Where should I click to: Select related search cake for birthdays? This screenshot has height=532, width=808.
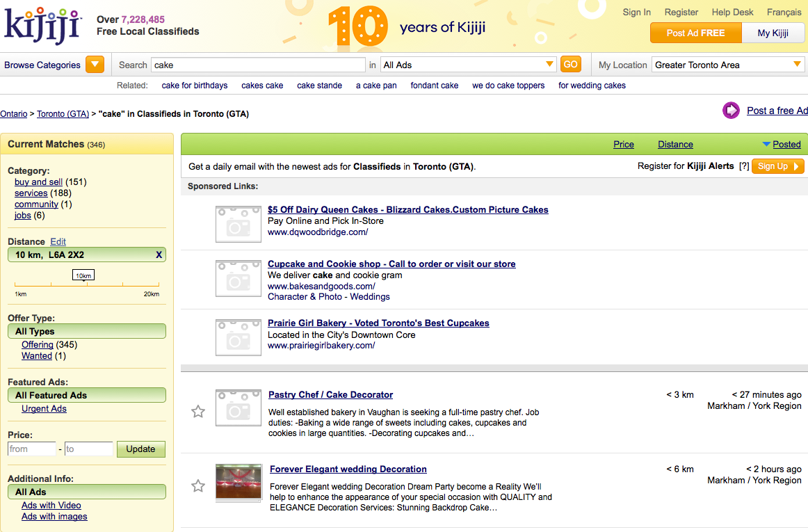(x=194, y=86)
